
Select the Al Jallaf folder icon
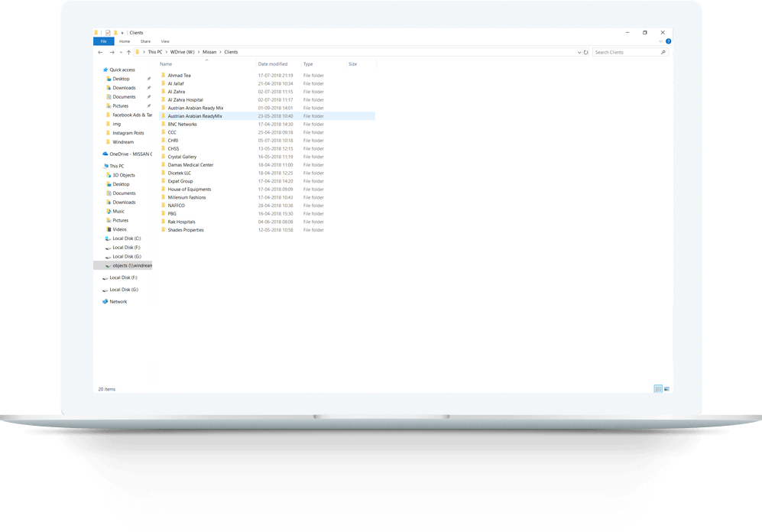164,83
